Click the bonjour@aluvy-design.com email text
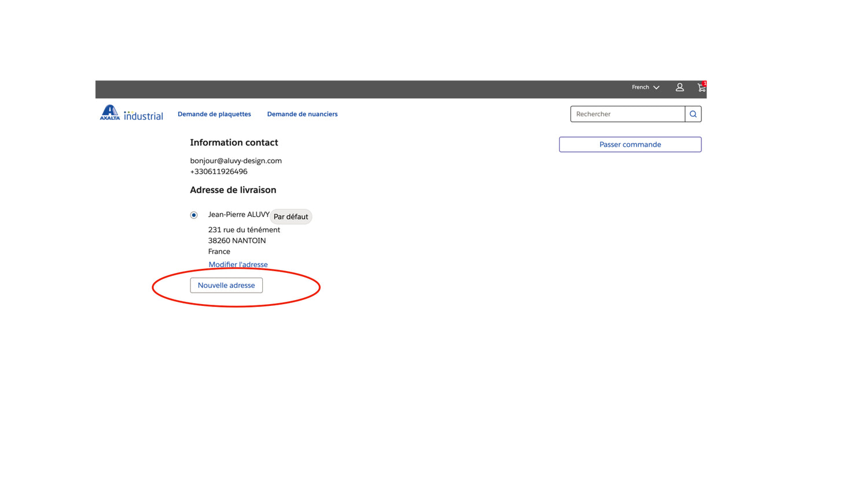Image resolution: width=868 pixels, height=488 pixels. (236, 161)
